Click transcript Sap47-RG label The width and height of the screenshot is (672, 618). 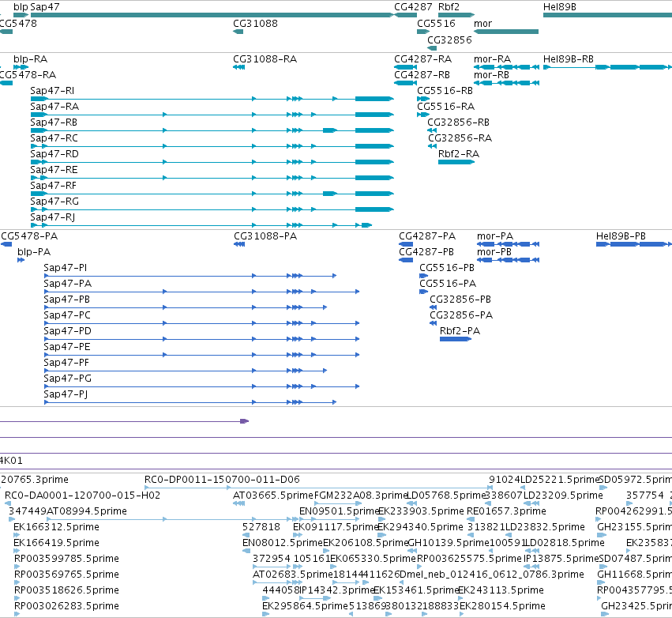click(x=54, y=202)
